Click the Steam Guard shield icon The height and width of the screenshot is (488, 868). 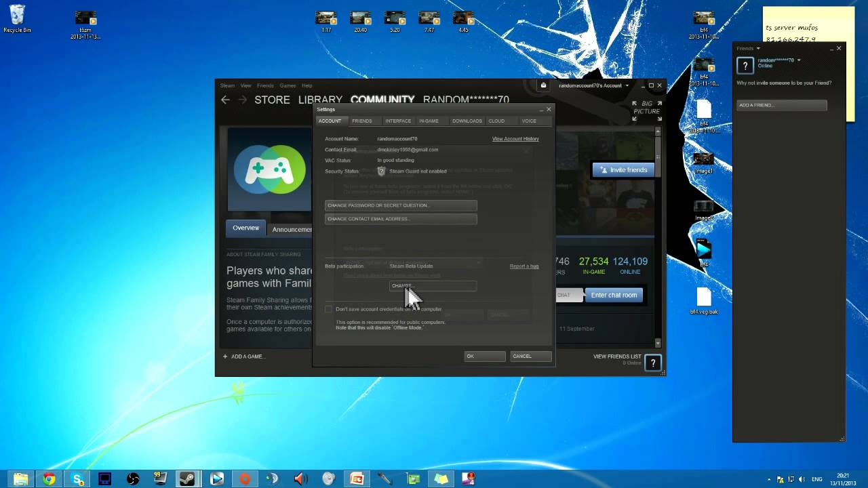381,171
